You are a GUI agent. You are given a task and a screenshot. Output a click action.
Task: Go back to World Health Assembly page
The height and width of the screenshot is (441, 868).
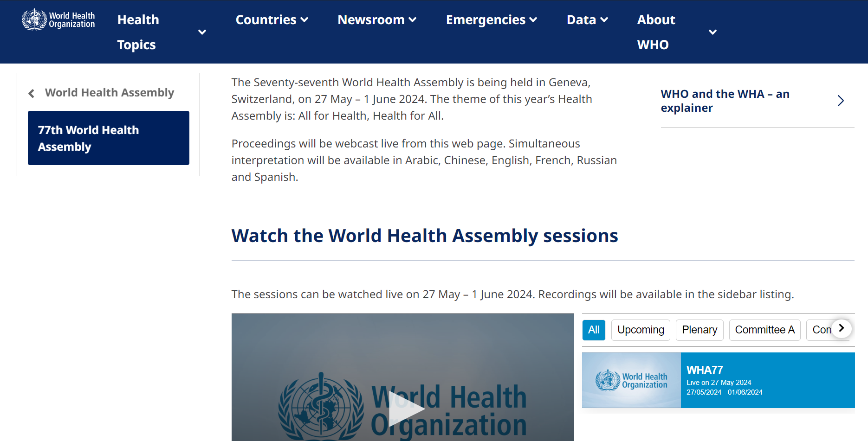110,93
